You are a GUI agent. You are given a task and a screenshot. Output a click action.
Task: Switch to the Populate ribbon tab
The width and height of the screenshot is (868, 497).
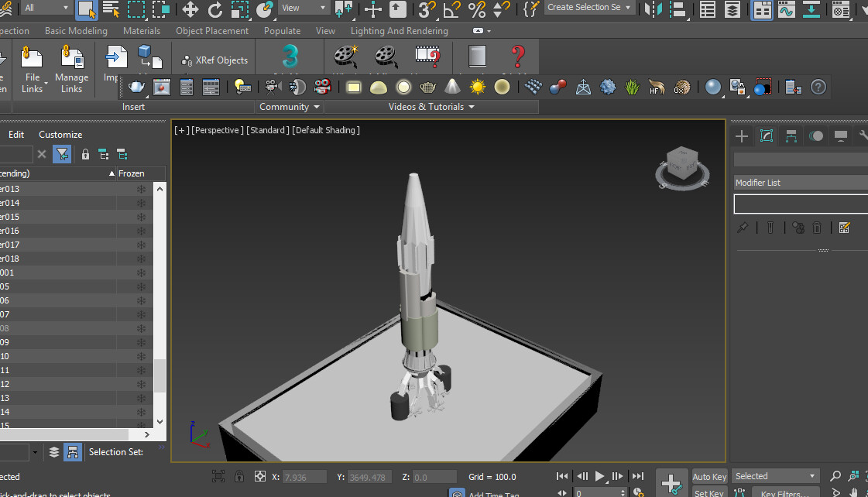(282, 30)
